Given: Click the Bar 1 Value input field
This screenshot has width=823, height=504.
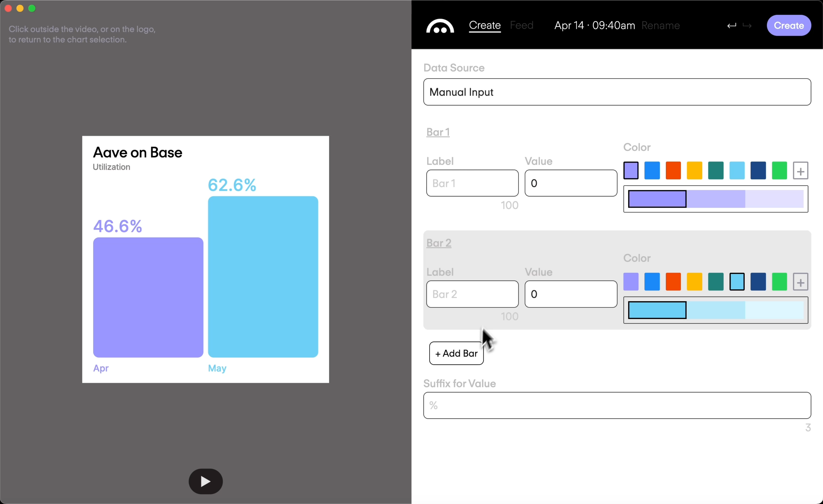Looking at the screenshot, I should pyautogui.click(x=571, y=183).
